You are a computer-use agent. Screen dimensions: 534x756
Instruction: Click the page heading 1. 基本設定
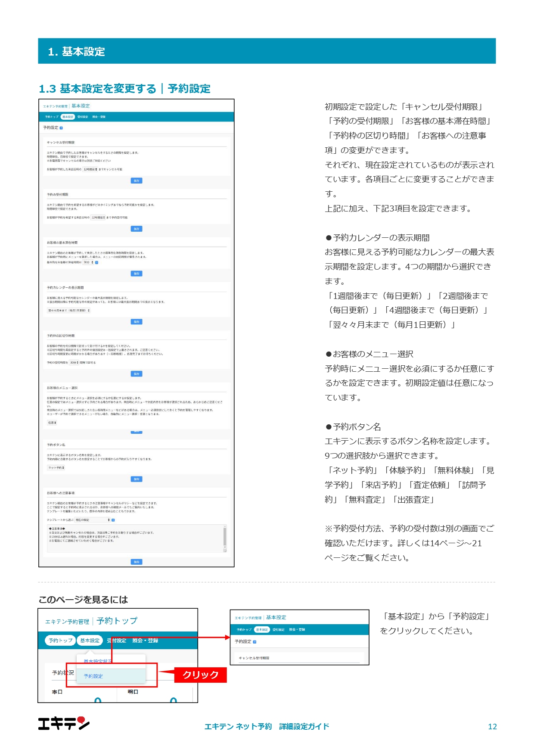point(76,52)
